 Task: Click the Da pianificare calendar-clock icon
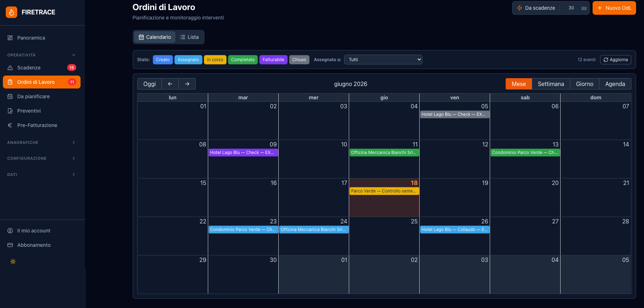pyautogui.click(x=10, y=96)
